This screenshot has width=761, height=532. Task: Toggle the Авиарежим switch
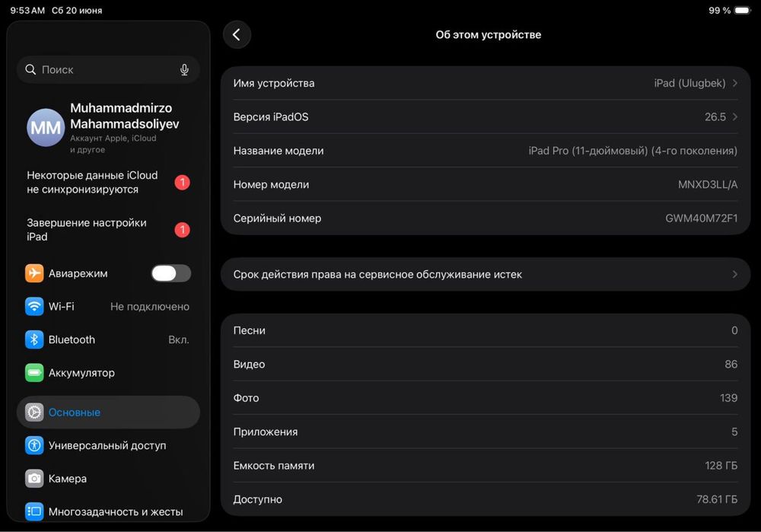170,273
